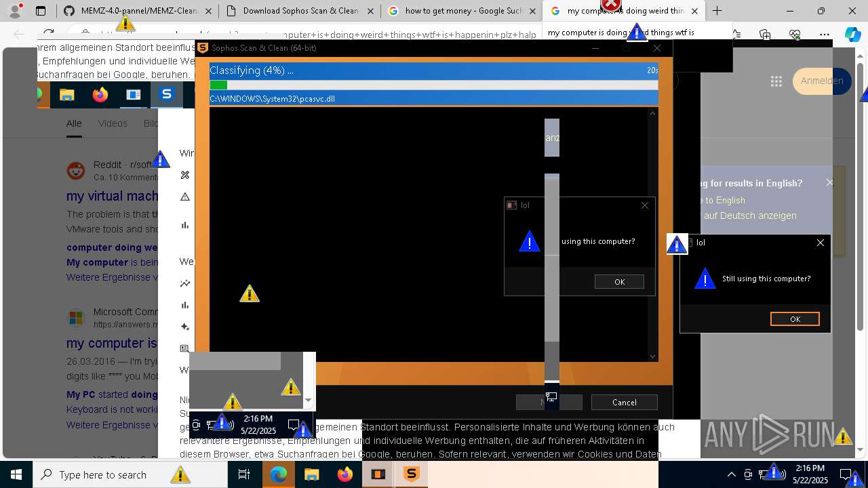The width and height of the screenshot is (868, 488).
Task: Dismiss the 'results in English?' prompt
Action: click(829, 182)
